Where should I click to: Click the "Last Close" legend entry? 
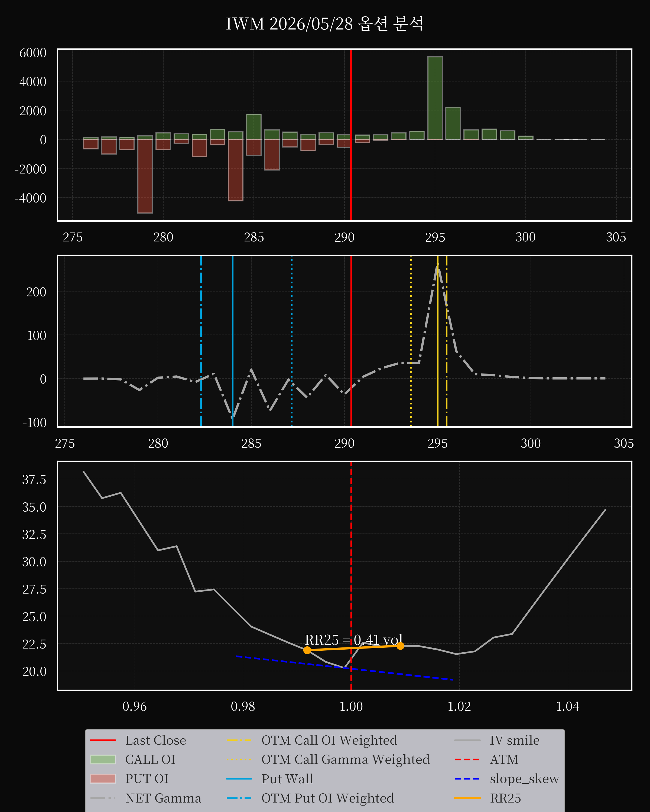point(138,741)
